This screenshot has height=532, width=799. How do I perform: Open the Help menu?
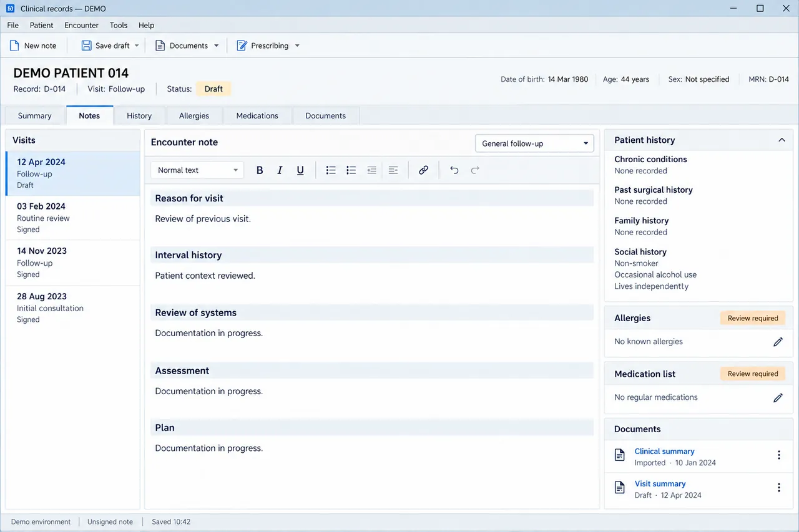click(x=147, y=26)
